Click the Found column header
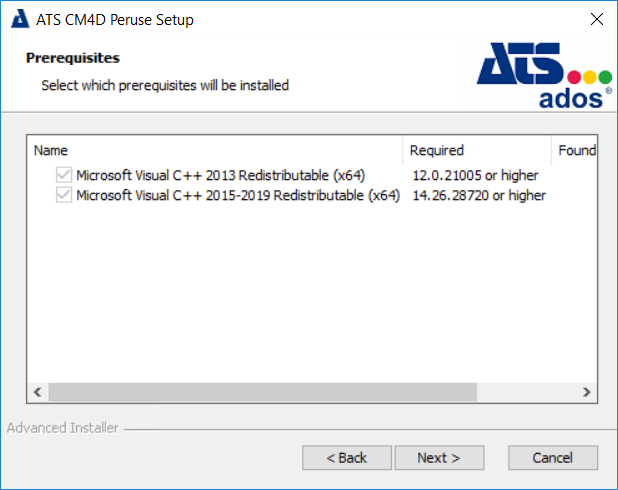The height and width of the screenshot is (490, 618). 575,151
